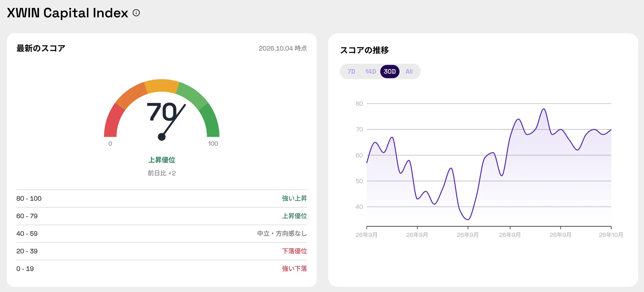Click the 中立・方向感なし legend label
Viewport: 644px width, 292px height.
point(282,234)
